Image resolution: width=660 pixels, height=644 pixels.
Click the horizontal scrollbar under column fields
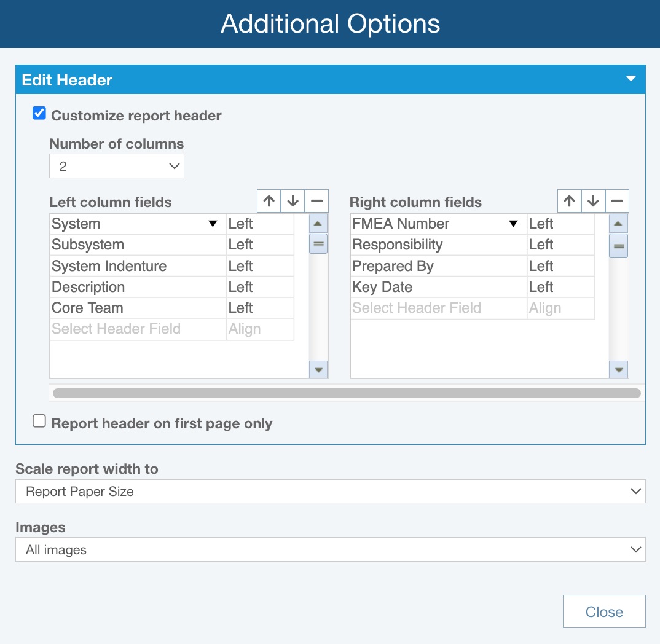(x=347, y=393)
